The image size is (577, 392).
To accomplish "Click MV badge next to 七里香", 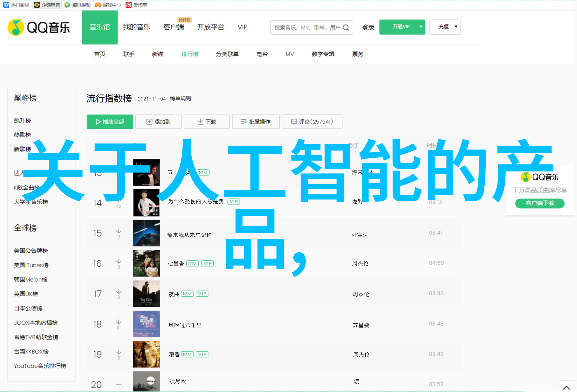I will (192, 263).
